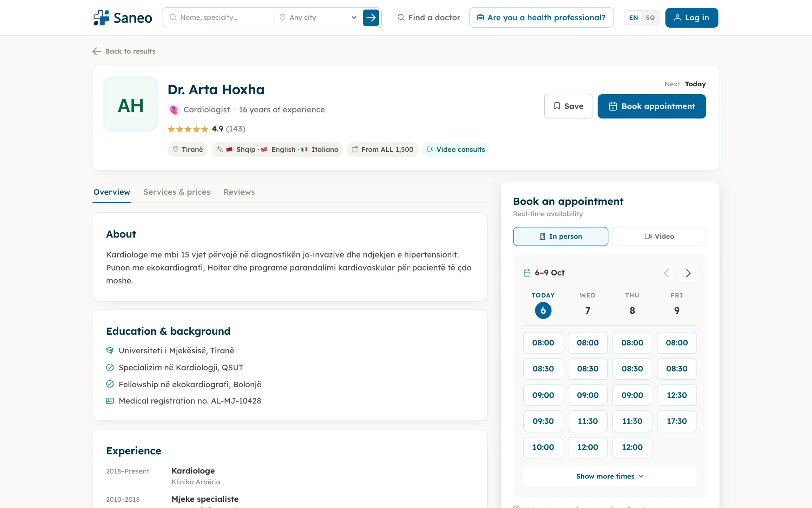Click the From ALL 1,500 price chip

click(x=382, y=150)
